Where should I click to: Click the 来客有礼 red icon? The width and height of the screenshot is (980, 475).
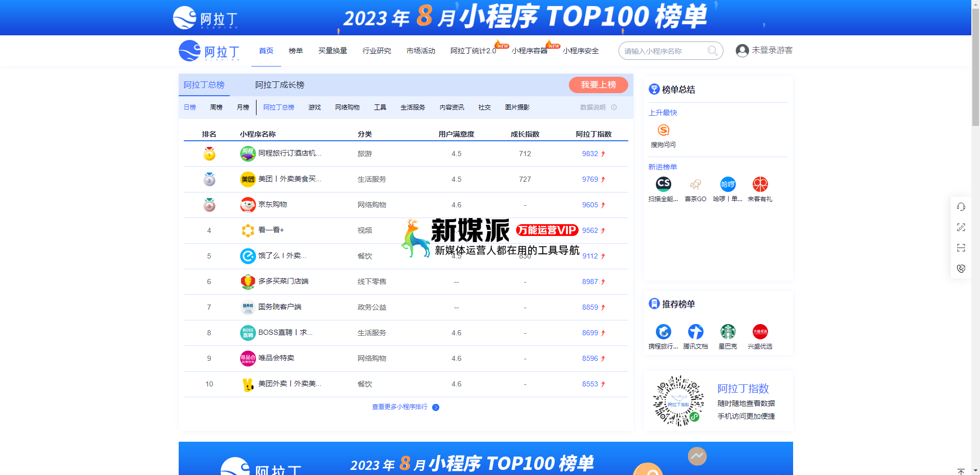point(760,184)
